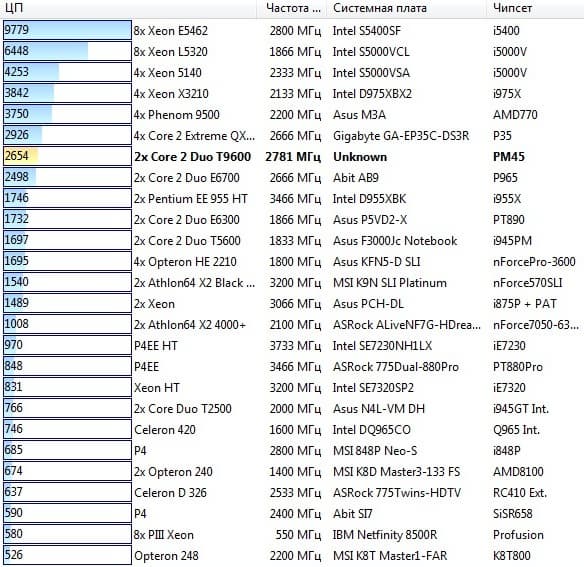The height and width of the screenshot is (567, 584).
Task: Click the 4x Opteron HE 2210 row
Action: 292,262
